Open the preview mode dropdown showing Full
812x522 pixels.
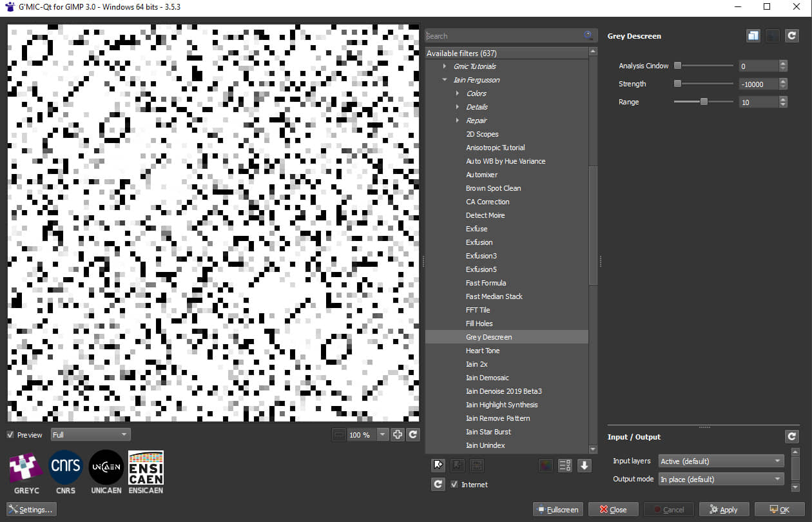point(90,435)
